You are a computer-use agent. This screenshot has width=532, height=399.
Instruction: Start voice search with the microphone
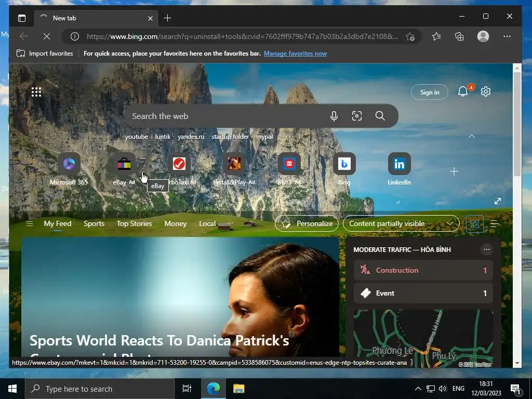point(334,116)
